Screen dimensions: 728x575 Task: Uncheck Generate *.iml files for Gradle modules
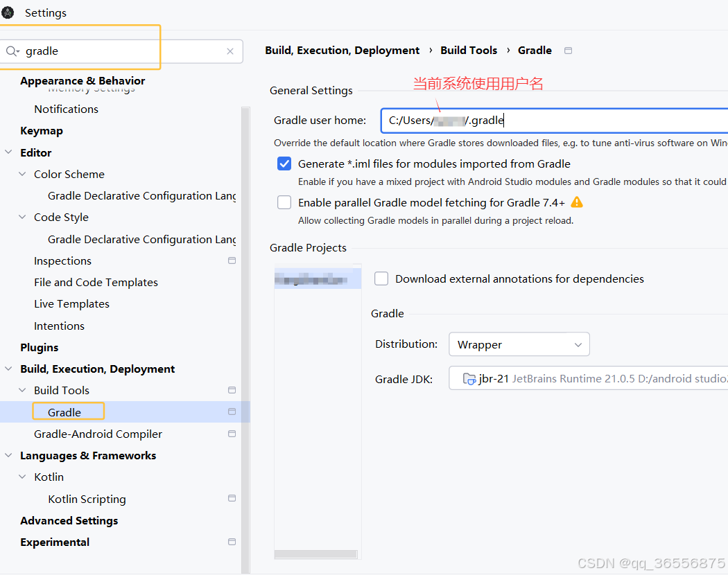click(284, 163)
